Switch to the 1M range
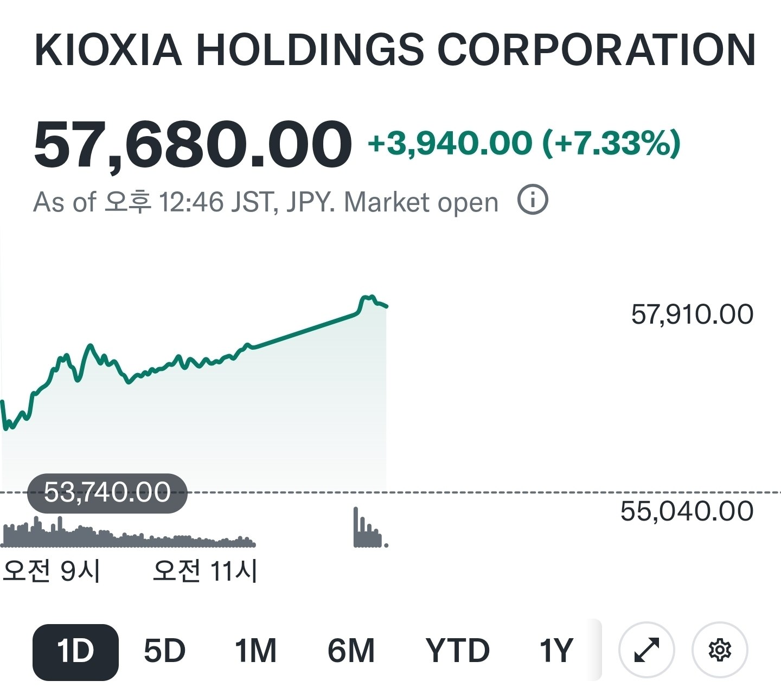Image resolution: width=781 pixels, height=700 pixels. (x=255, y=651)
